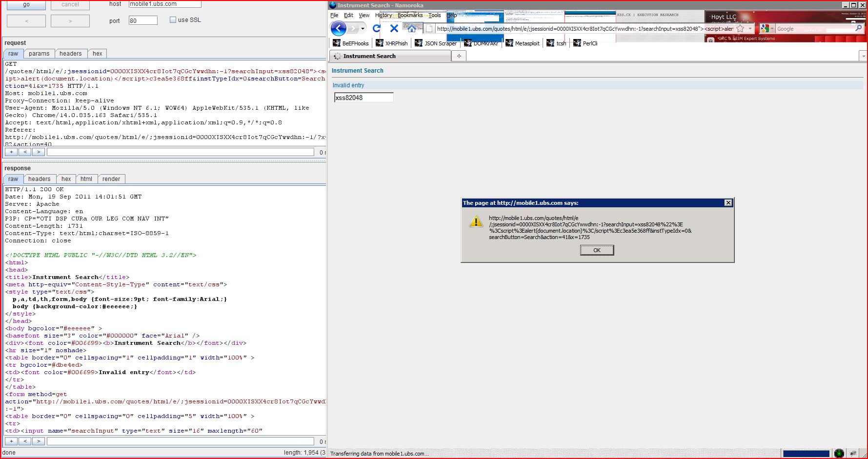Open the browser Help menu

pyautogui.click(x=451, y=15)
